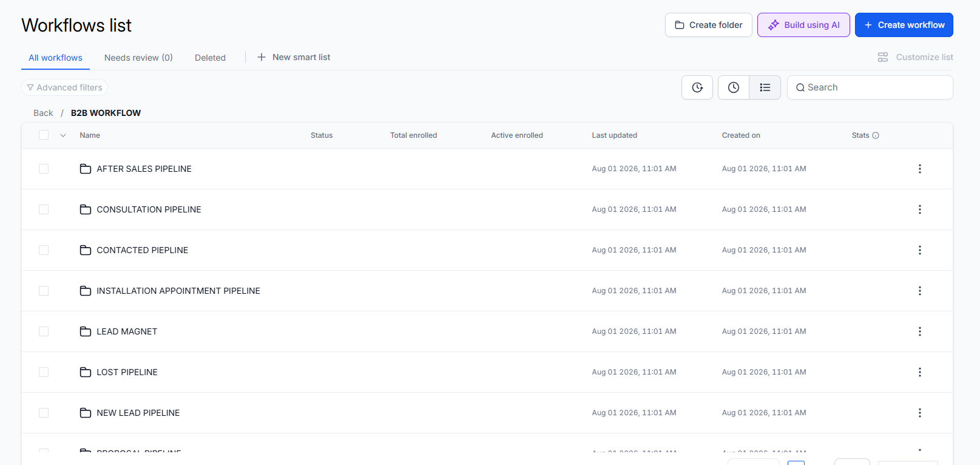Click the Created on column header
980x465 pixels.
pyautogui.click(x=741, y=135)
